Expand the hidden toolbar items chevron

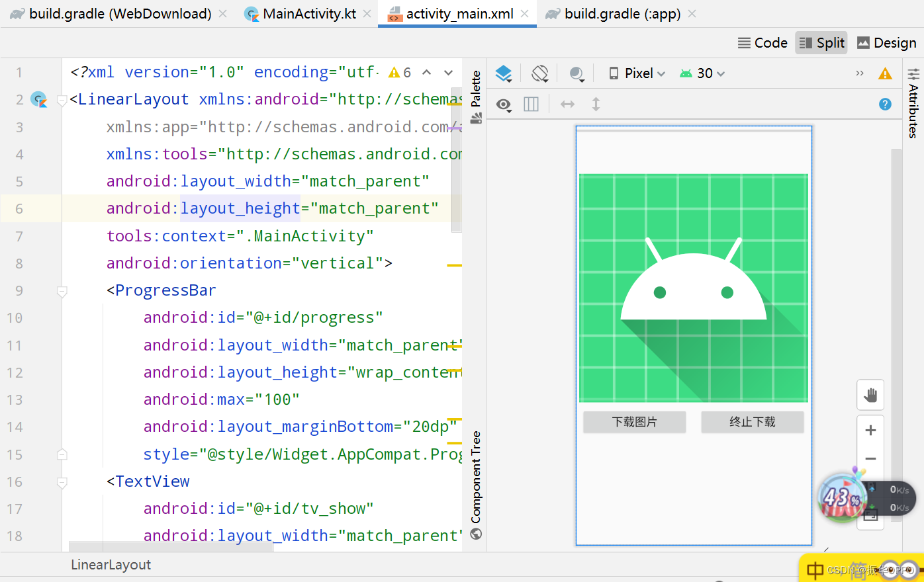click(859, 73)
